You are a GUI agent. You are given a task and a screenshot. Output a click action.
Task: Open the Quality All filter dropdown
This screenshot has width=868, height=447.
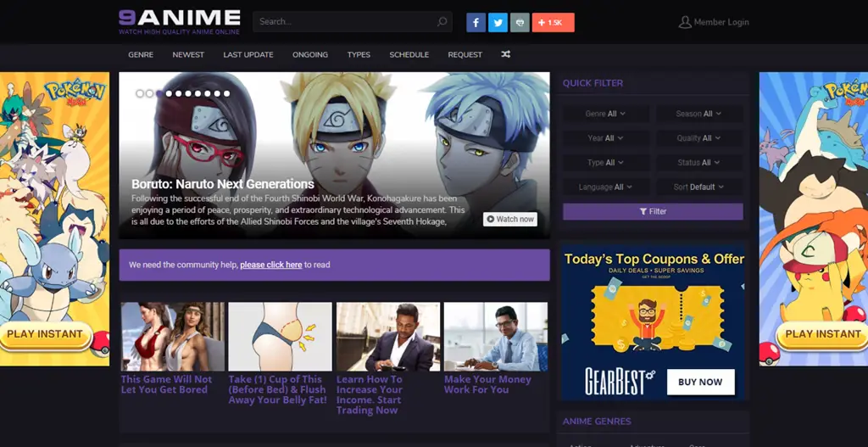(x=699, y=138)
